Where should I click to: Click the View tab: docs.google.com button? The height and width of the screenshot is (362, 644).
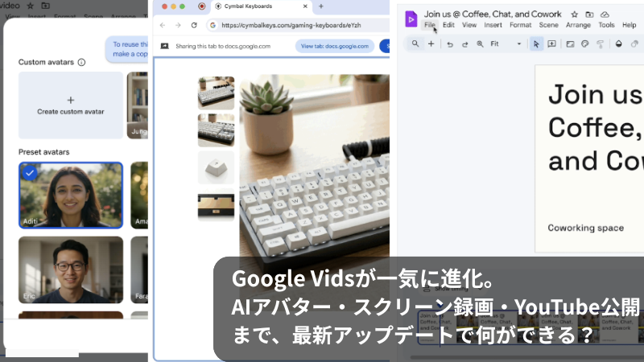[x=334, y=47]
